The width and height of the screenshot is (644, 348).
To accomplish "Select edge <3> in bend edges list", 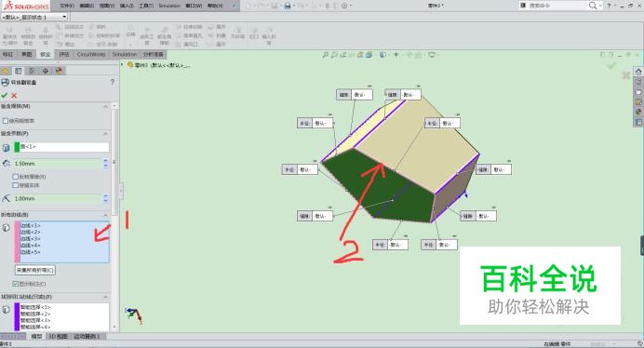I will pyautogui.click(x=30, y=239).
